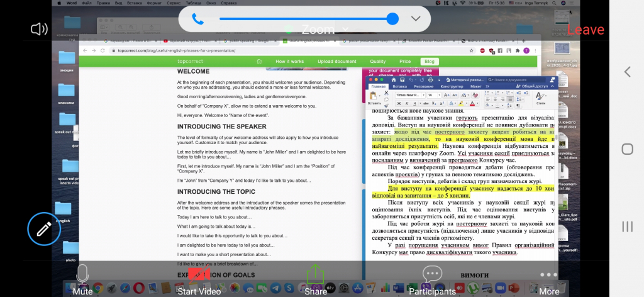Expand the volume panel chevron
The image size is (644, 297).
416,18
